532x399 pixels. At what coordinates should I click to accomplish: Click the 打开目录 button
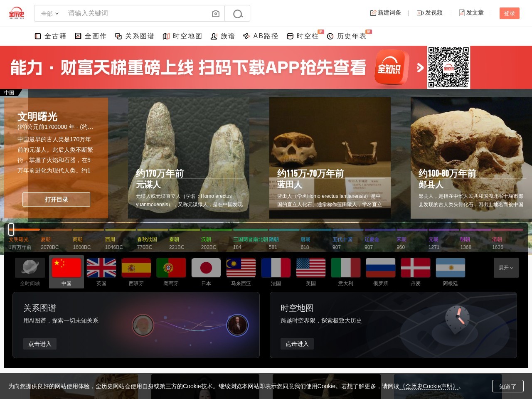click(56, 199)
